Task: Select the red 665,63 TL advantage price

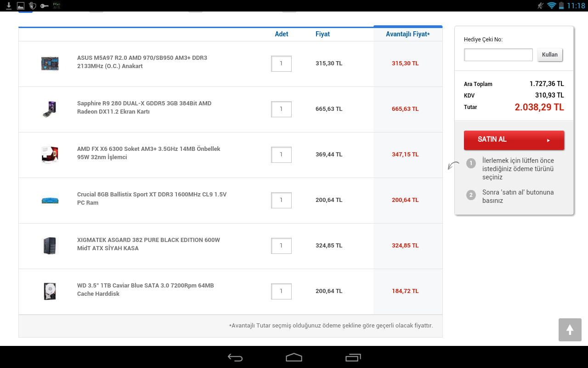Action: (x=405, y=109)
